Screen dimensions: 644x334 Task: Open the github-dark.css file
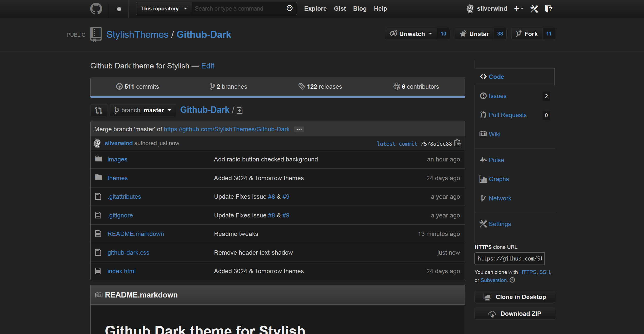point(128,253)
